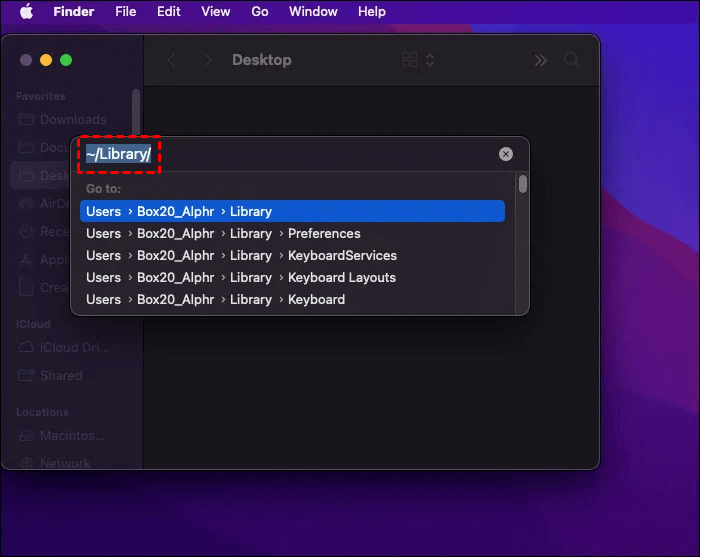The image size is (701, 558).
Task: Open iCloud Drive in sidebar
Action: point(63,347)
